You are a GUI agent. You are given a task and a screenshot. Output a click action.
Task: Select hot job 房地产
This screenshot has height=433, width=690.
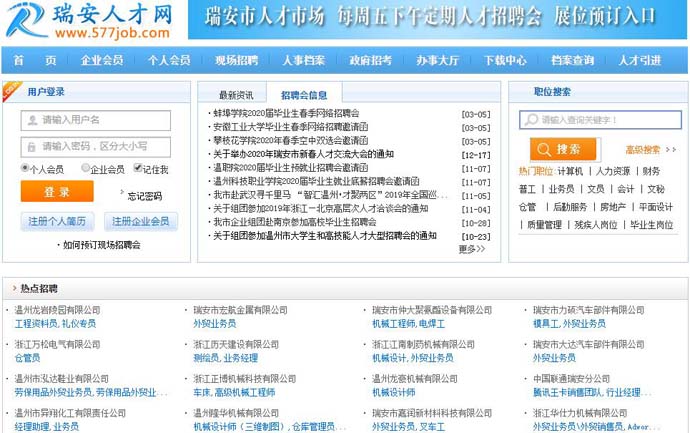pos(613,207)
